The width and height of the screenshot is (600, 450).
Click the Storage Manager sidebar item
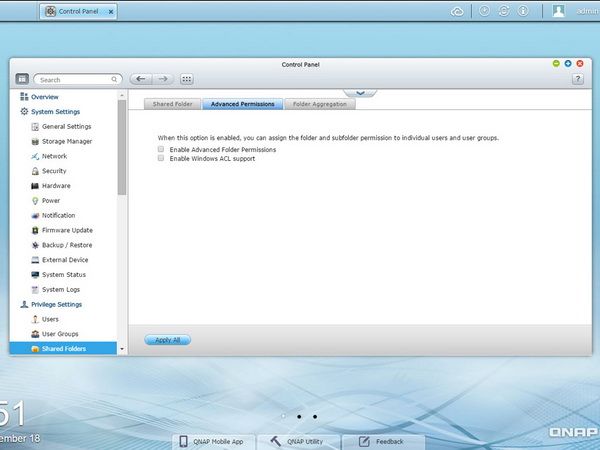(67, 141)
